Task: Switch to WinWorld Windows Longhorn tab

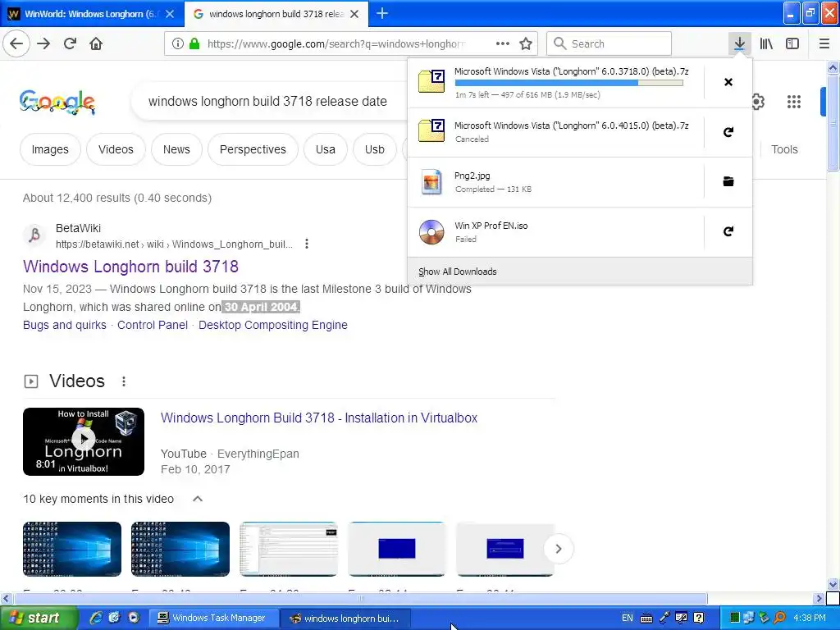Action: (x=92, y=14)
